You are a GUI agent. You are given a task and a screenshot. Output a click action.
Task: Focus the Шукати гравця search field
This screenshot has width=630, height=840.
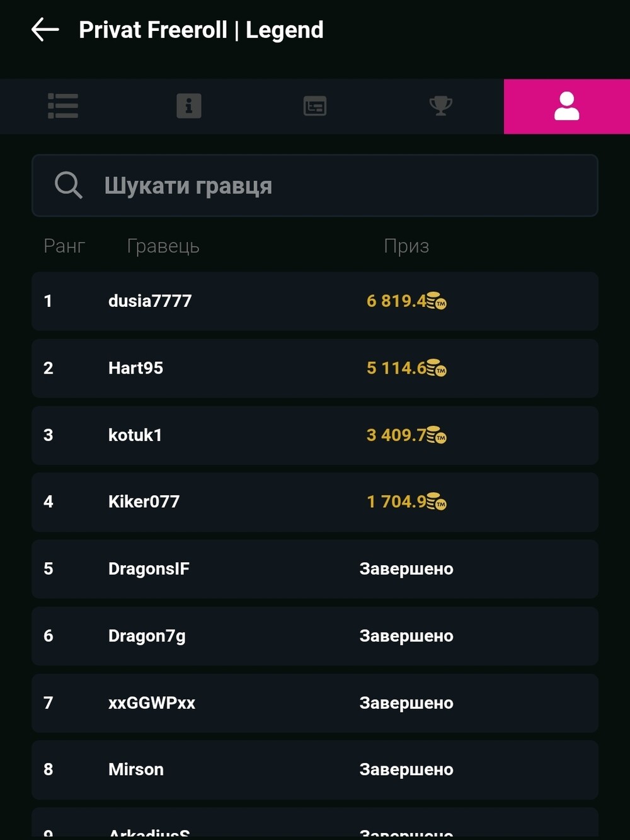coord(315,185)
